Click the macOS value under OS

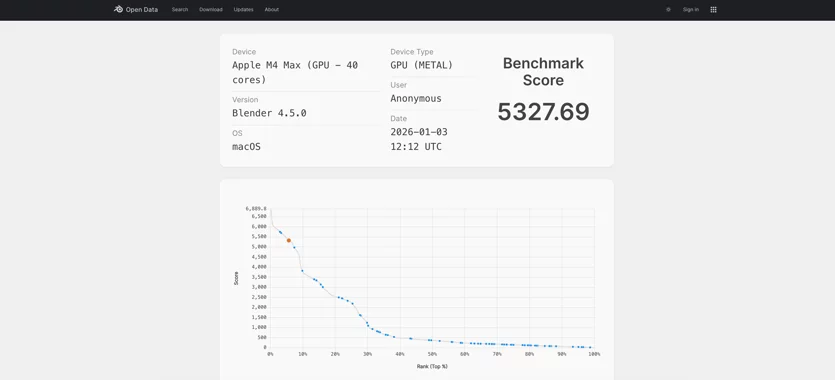pyautogui.click(x=246, y=146)
